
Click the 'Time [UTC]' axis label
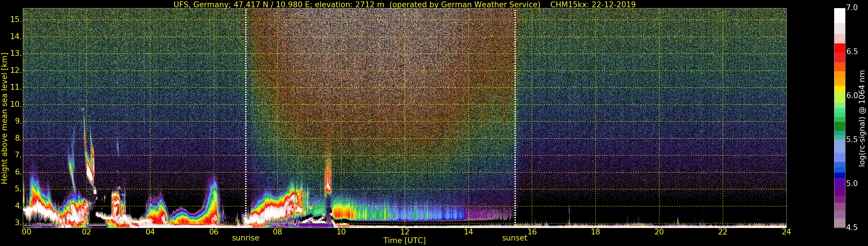(x=404, y=241)
